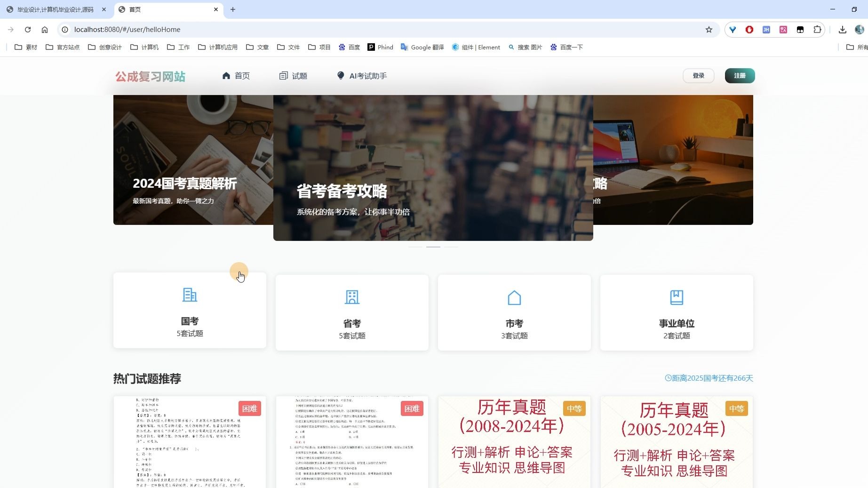Bookmark this page with the star icon
Image resolution: width=868 pixels, height=488 pixels.
tap(709, 30)
